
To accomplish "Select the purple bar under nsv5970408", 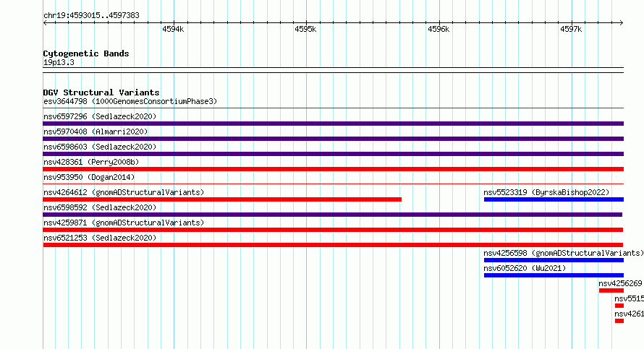I will click(333, 139).
